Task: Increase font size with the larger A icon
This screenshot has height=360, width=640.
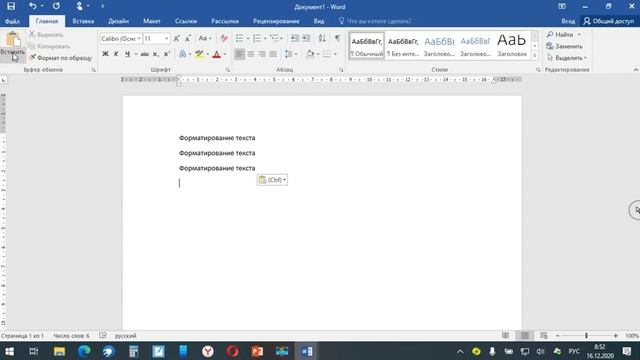Action: [x=176, y=38]
